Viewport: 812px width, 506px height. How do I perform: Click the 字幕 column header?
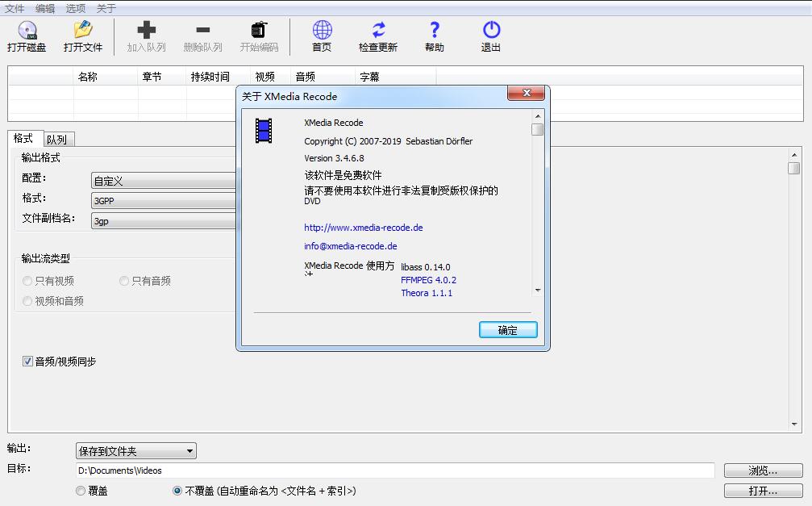pos(396,77)
